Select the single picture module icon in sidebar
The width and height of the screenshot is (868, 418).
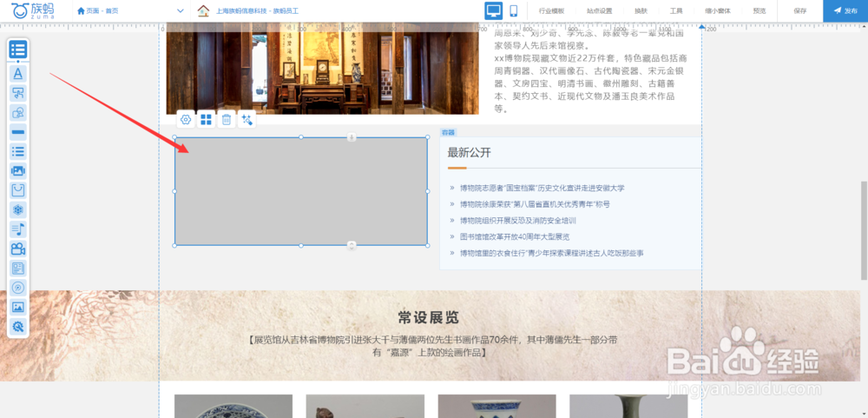17,307
